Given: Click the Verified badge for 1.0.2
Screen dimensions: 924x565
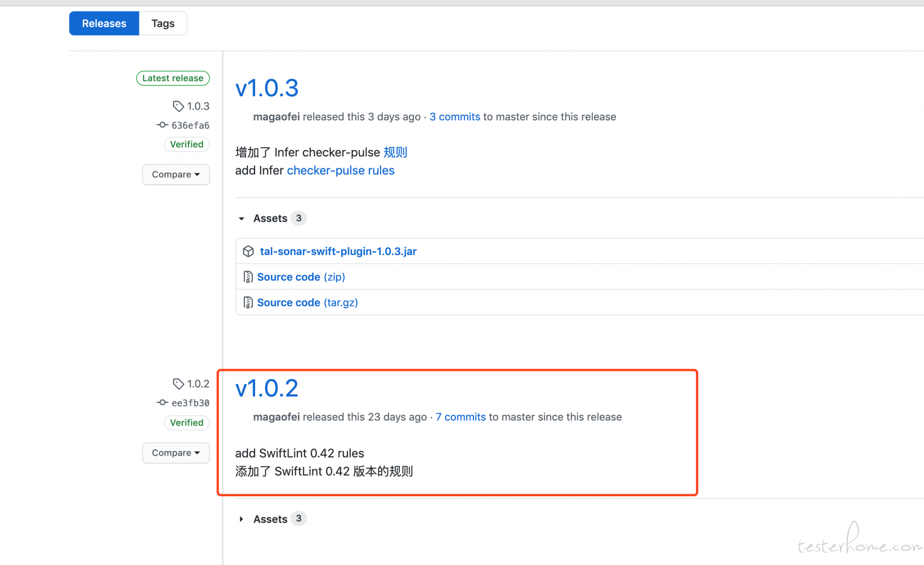Looking at the screenshot, I should pos(187,423).
